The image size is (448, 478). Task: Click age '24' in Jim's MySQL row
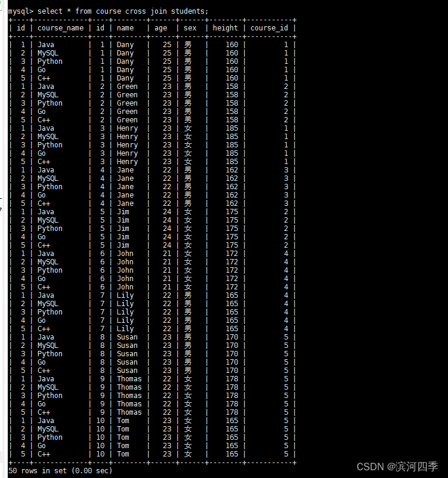pos(167,220)
